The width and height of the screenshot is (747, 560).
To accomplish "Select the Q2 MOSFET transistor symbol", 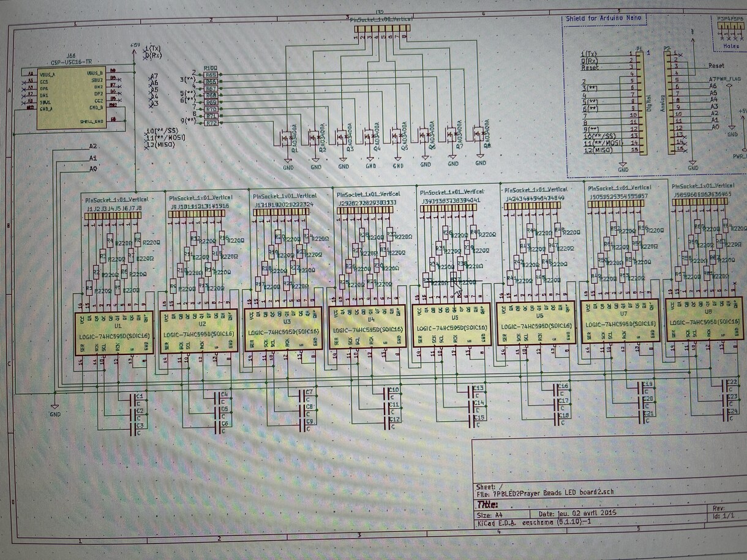I will tap(315, 136).
